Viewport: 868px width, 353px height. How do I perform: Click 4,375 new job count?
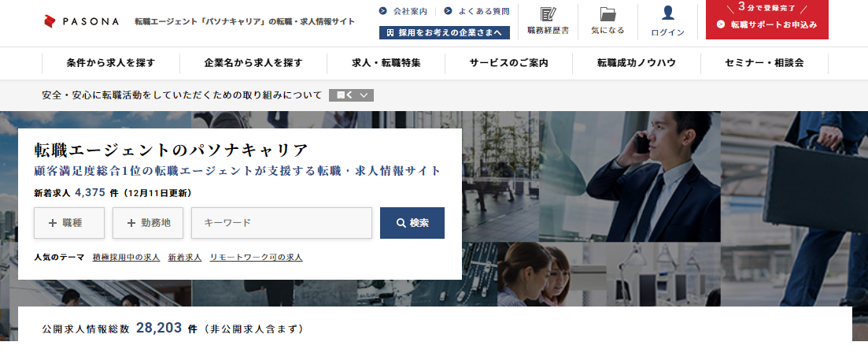click(x=90, y=192)
